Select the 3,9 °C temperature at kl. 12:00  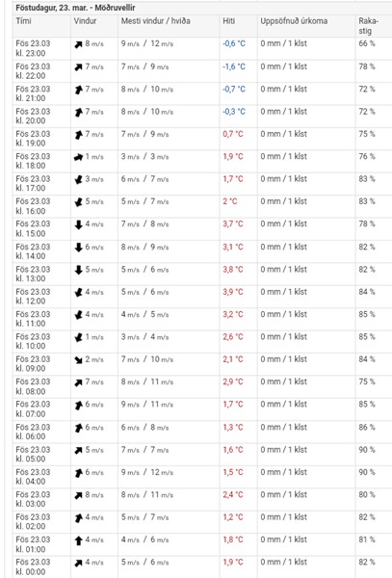[233, 292]
